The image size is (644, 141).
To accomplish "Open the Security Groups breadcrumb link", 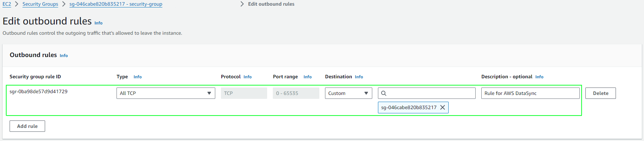I will 40,4.
